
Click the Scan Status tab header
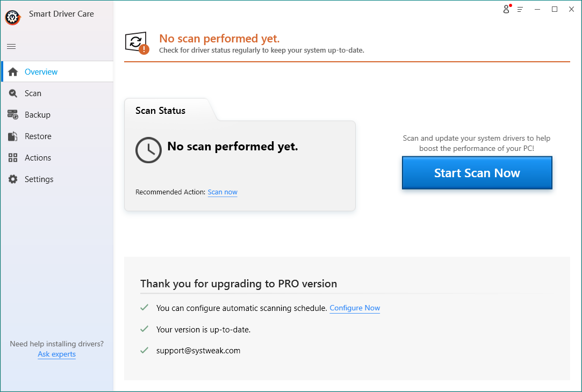[160, 111]
